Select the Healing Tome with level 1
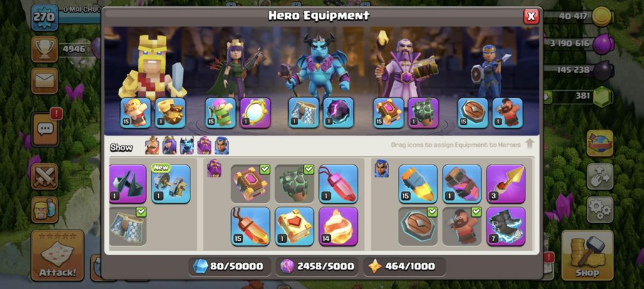The image size is (644, 289). [x=294, y=226]
